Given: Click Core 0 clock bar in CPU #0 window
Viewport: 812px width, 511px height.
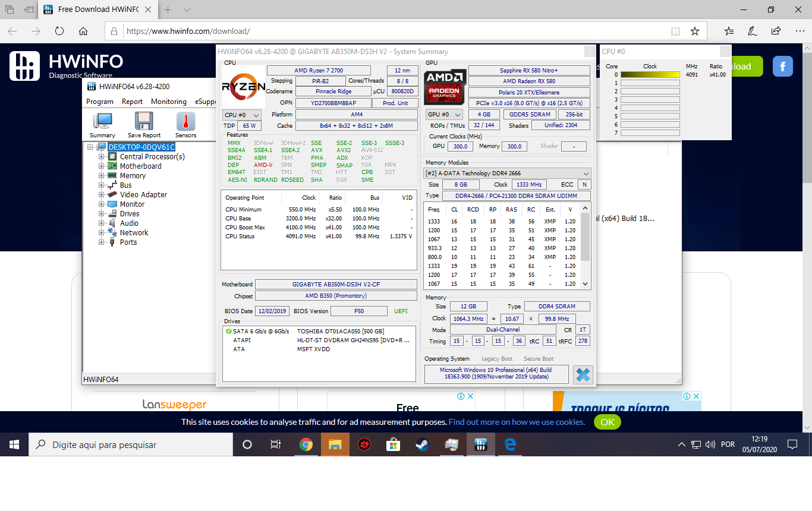Looking at the screenshot, I should tap(650, 75).
